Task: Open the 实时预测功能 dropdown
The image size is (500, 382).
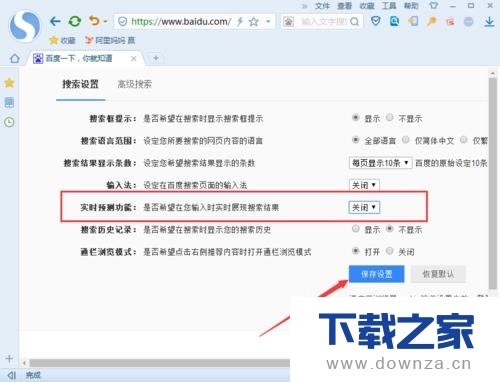Action: [x=364, y=207]
